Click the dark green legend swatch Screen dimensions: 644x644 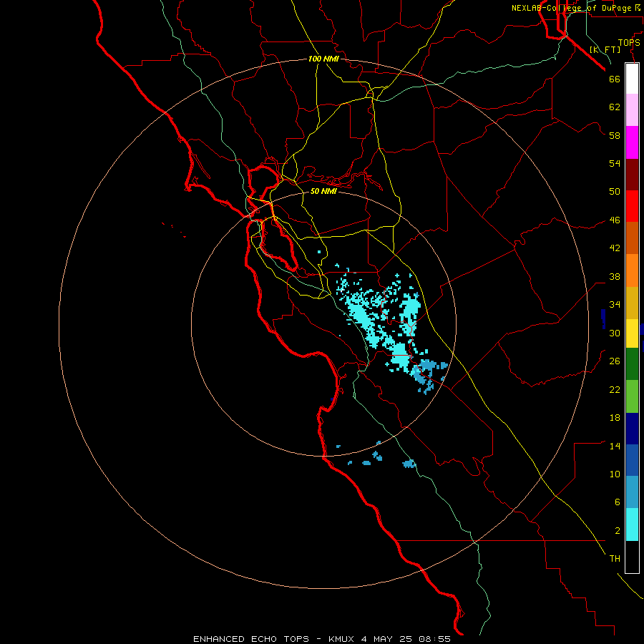click(x=632, y=364)
